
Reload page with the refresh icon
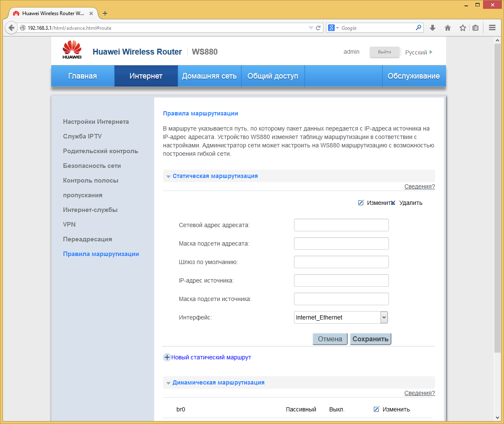tap(318, 28)
